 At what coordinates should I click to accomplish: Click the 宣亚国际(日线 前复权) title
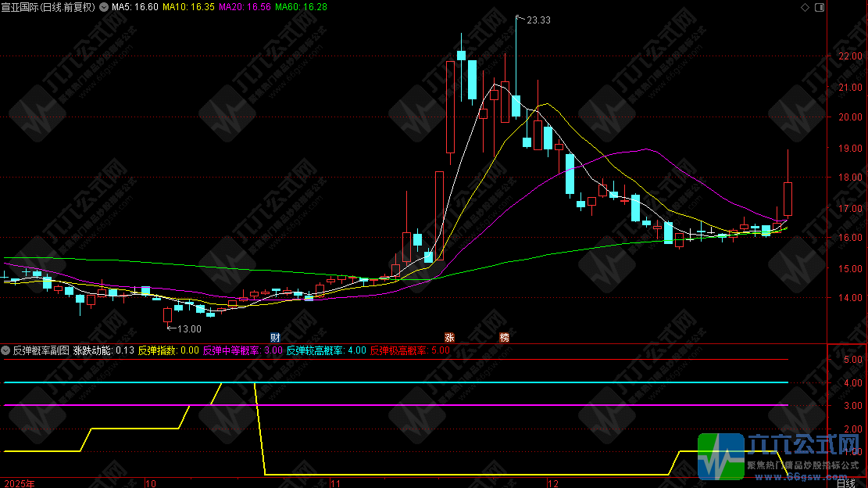coord(48,6)
